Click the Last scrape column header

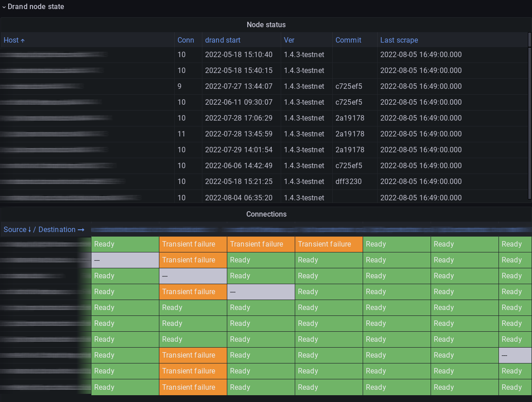pos(399,40)
